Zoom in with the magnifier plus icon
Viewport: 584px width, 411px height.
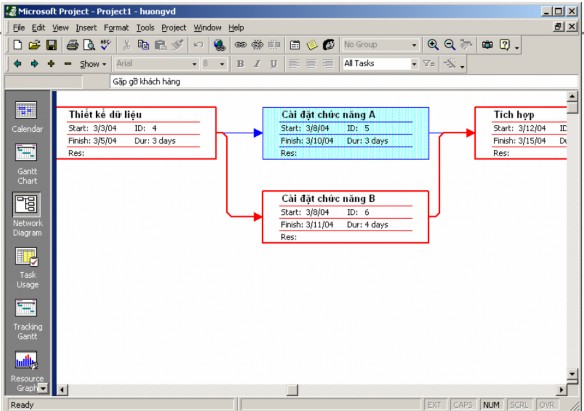433,45
